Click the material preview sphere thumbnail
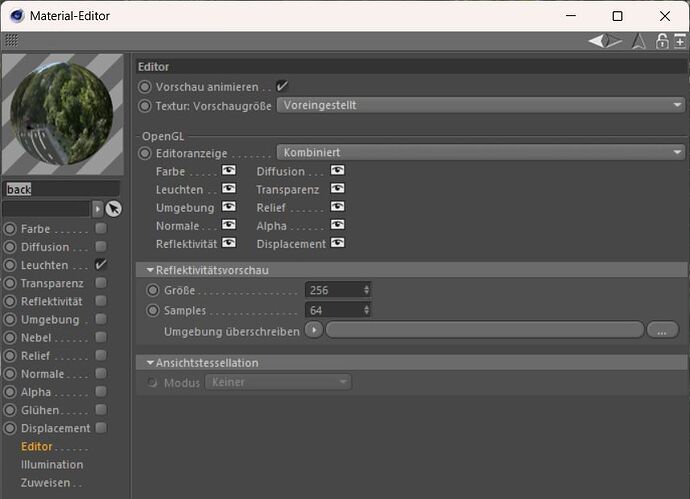 (x=62, y=114)
